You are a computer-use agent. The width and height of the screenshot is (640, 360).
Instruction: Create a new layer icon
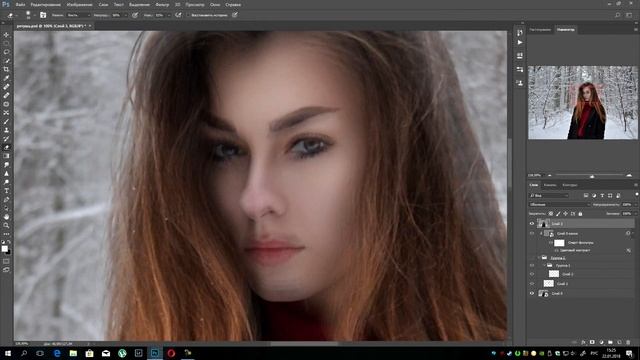(619, 342)
